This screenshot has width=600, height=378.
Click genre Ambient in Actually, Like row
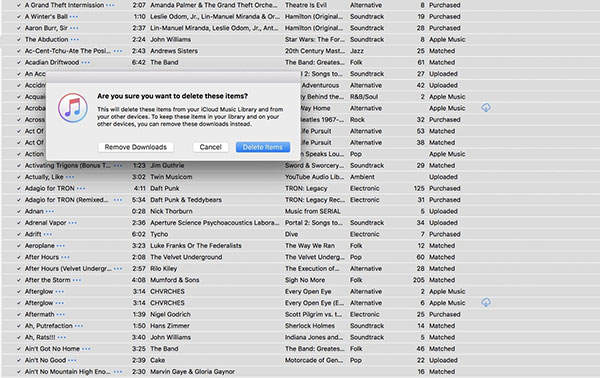click(x=362, y=177)
